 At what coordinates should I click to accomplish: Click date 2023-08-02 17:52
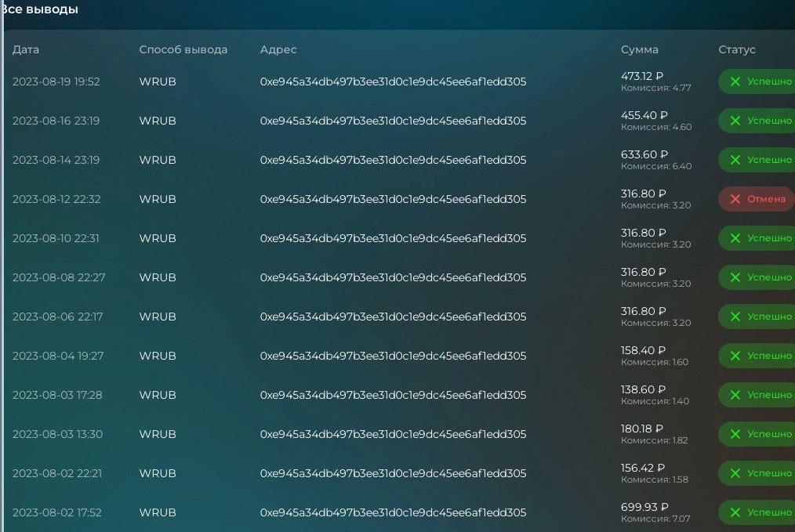click(x=57, y=512)
